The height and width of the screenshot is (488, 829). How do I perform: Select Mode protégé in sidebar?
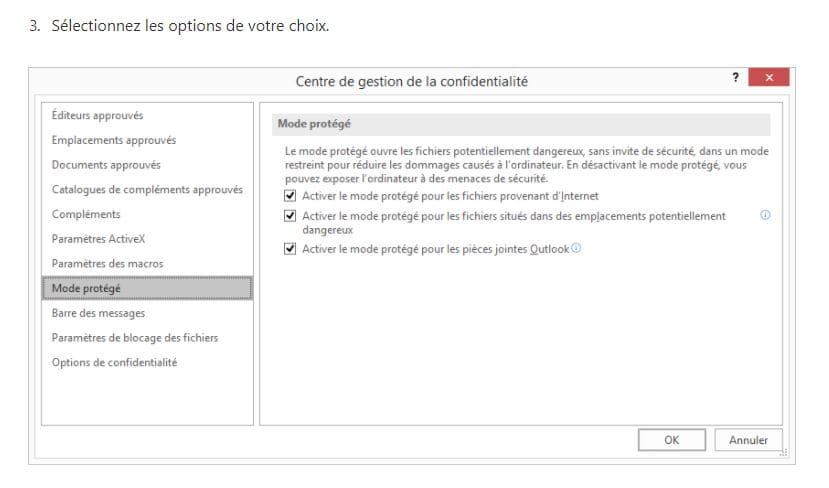(86, 288)
